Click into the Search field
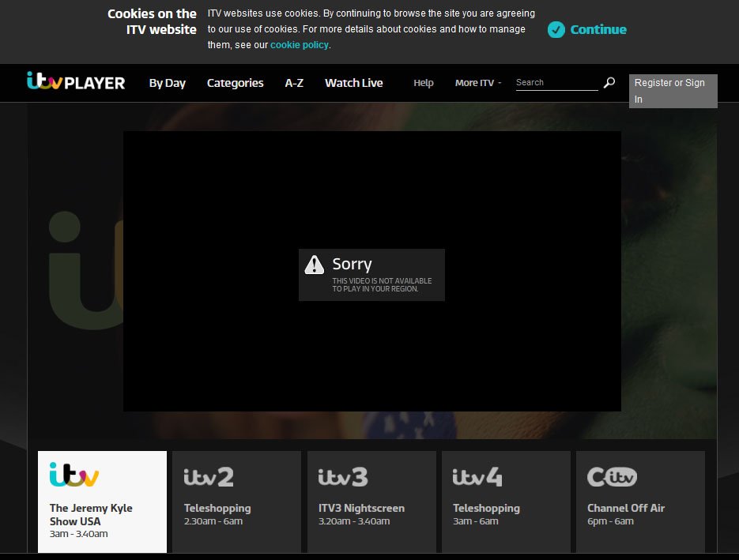The image size is (739, 560). pyautogui.click(x=556, y=83)
